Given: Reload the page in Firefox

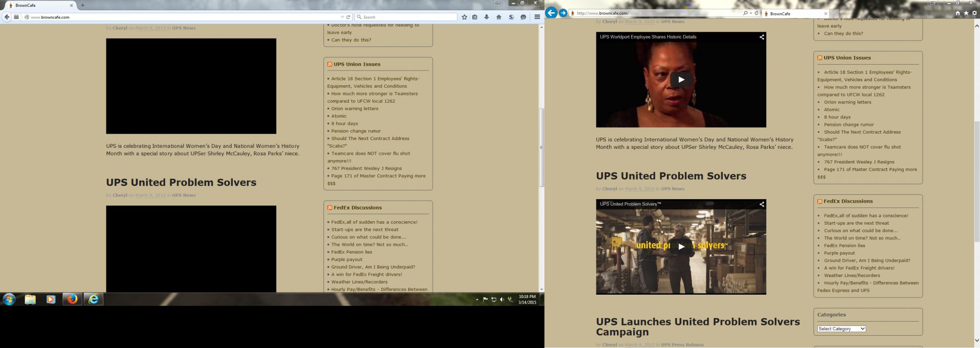Looking at the screenshot, I should [348, 17].
